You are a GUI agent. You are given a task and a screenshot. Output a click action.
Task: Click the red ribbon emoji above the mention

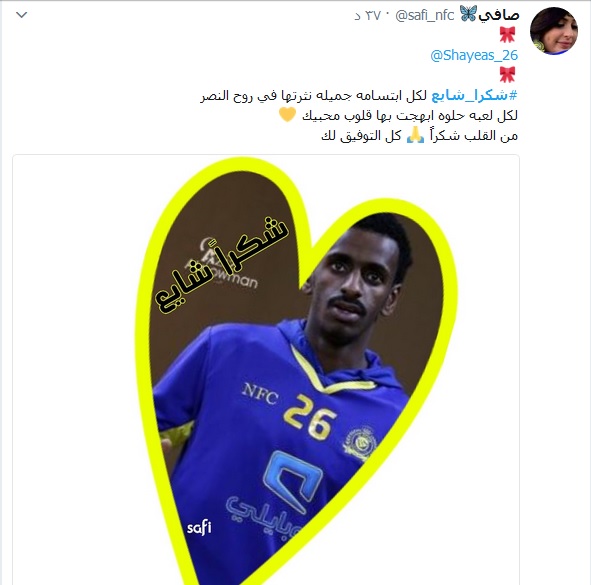click(507, 34)
